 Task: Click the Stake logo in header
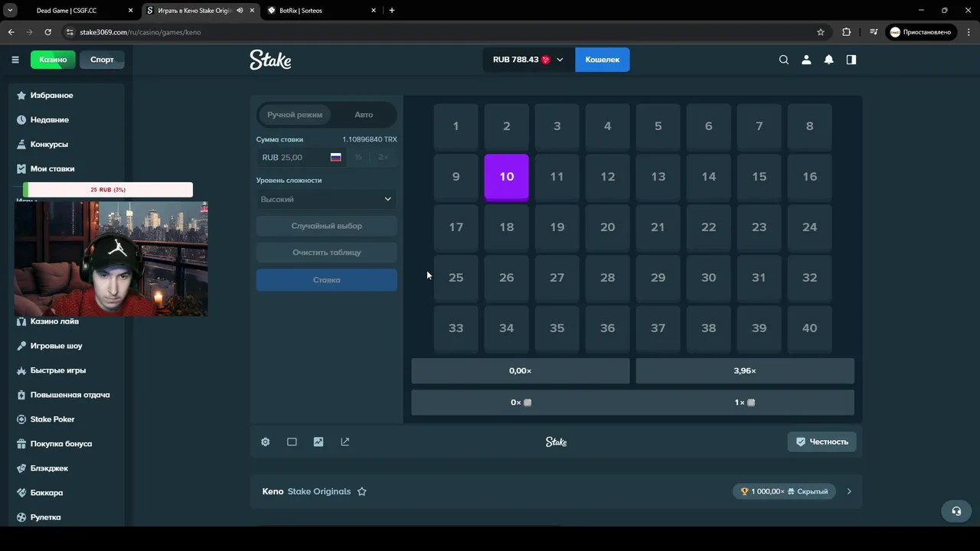(270, 60)
